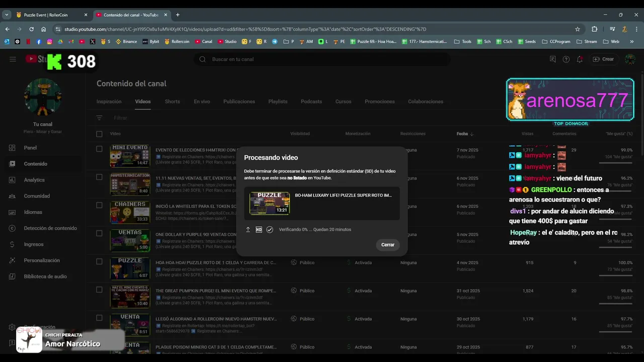Open the Tools bookmarks folder
The height and width of the screenshot is (362, 644).
click(x=463, y=42)
